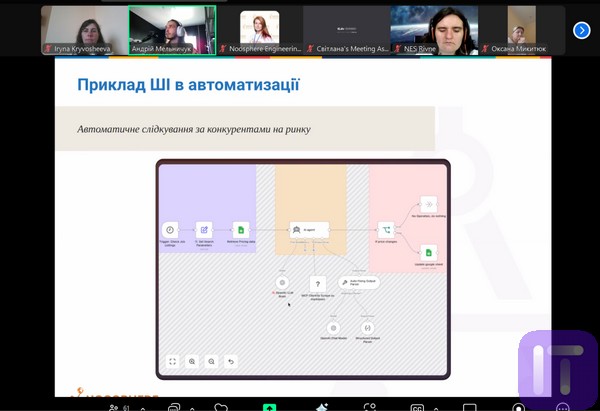The width and height of the screenshot is (600, 411).
Task: Fit workflow canvas to view
Action: (x=173, y=361)
